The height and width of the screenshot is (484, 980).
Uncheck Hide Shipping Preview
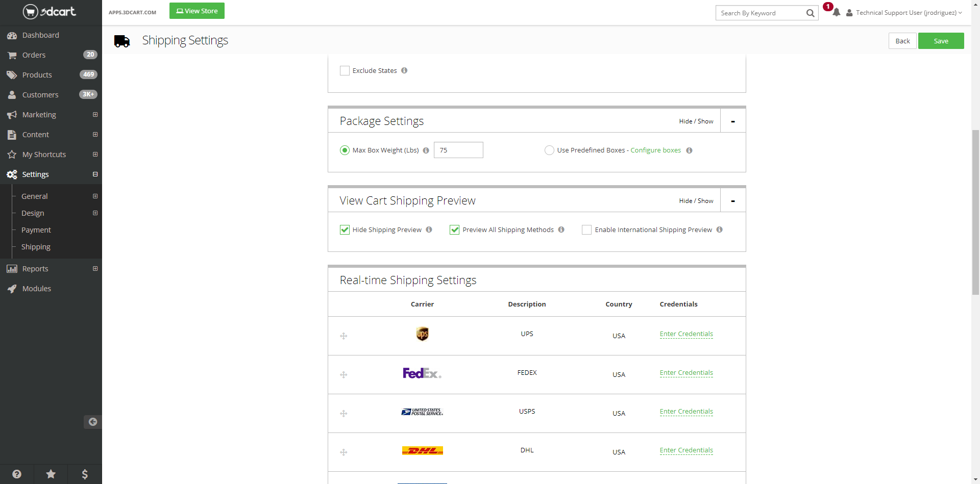[x=345, y=230]
